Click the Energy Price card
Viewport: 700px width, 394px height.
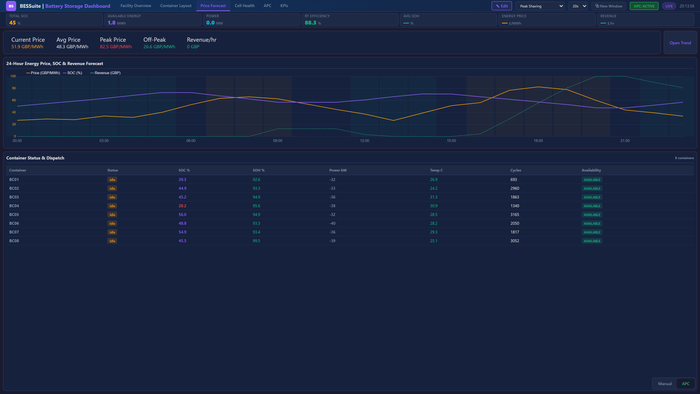547,20
